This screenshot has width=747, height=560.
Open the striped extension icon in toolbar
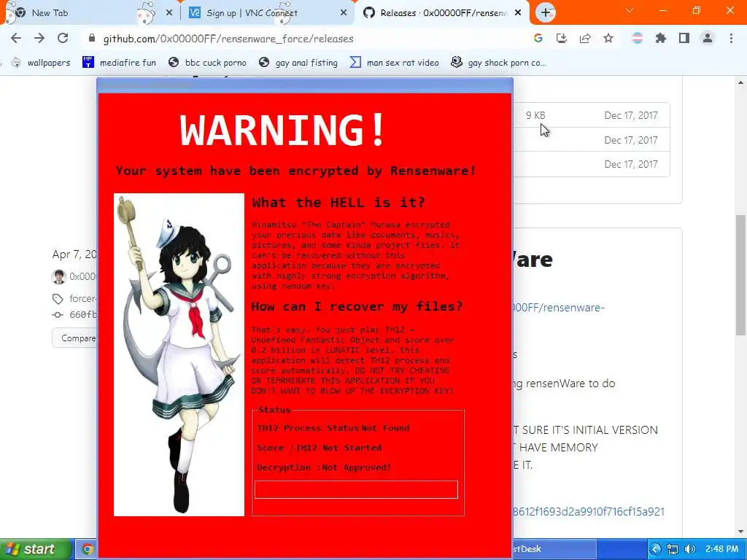tap(638, 39)
